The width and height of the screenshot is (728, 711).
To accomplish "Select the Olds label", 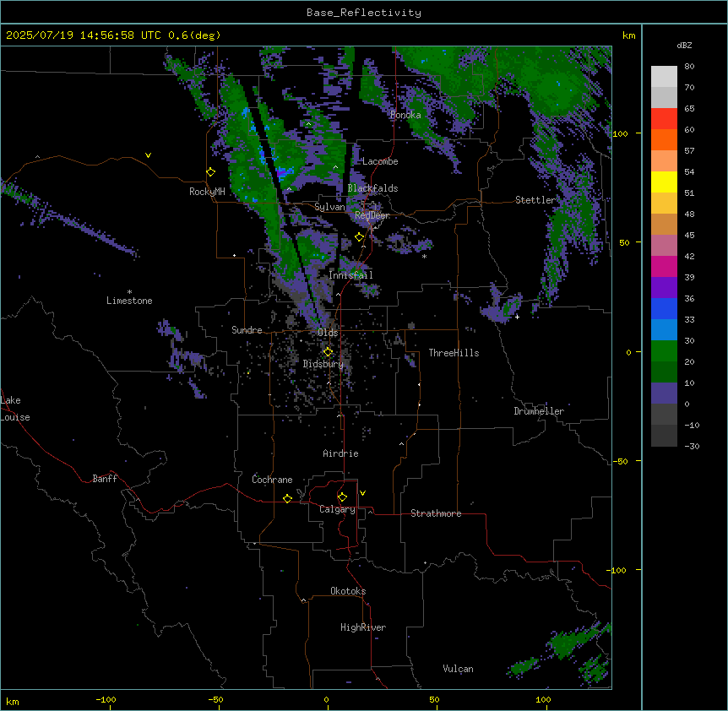I will point(328,333).
